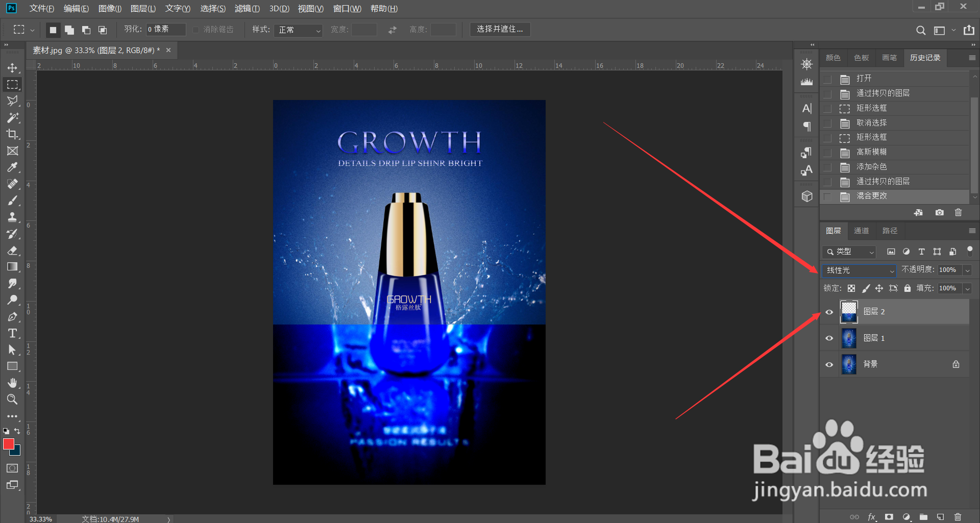Switch to the 路径 tab
The width and height of the screenshot is (980, 523).
pos(890,231)
